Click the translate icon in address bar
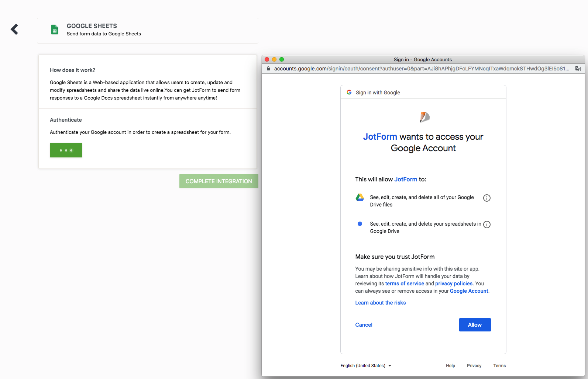The width and height of the screenshot is (588, 379). [x=578, y=69]
